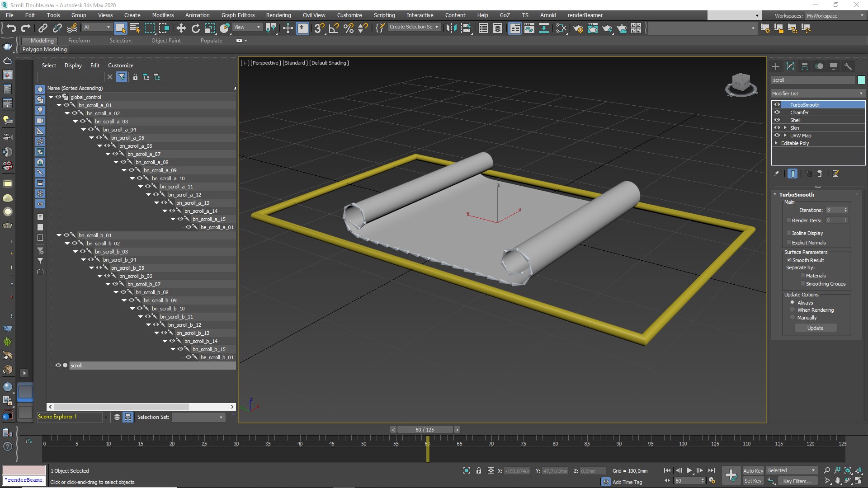
Task: Open the Hierarchy panel tab icon
Action: [x=804, y=66]
